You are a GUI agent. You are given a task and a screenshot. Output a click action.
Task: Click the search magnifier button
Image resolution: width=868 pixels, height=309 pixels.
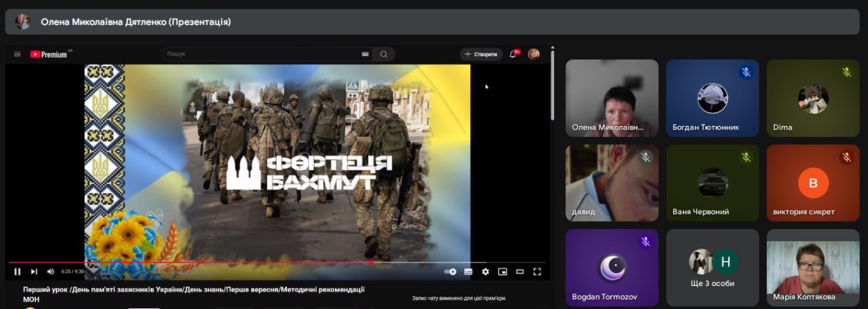click(384, 54)
